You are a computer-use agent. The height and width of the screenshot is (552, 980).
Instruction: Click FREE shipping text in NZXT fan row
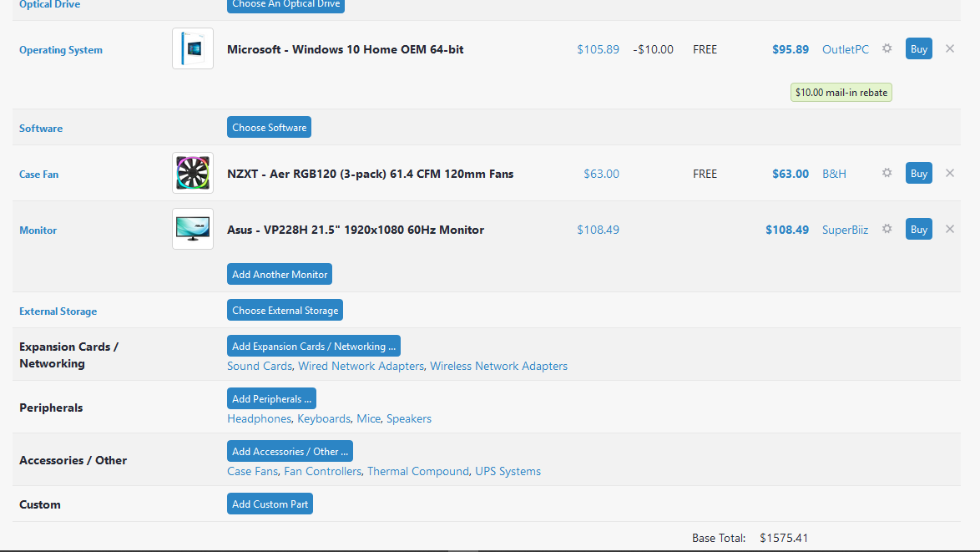pos(705,174)
